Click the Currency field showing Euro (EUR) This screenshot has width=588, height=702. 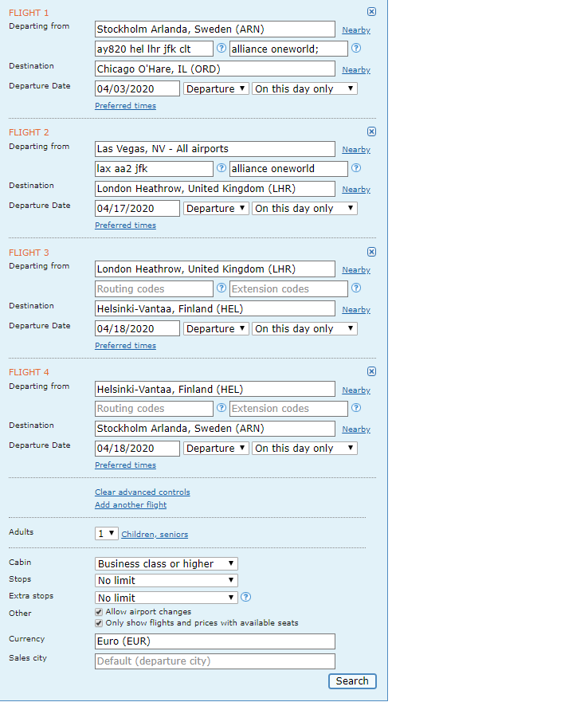click(x=215, y=641)
